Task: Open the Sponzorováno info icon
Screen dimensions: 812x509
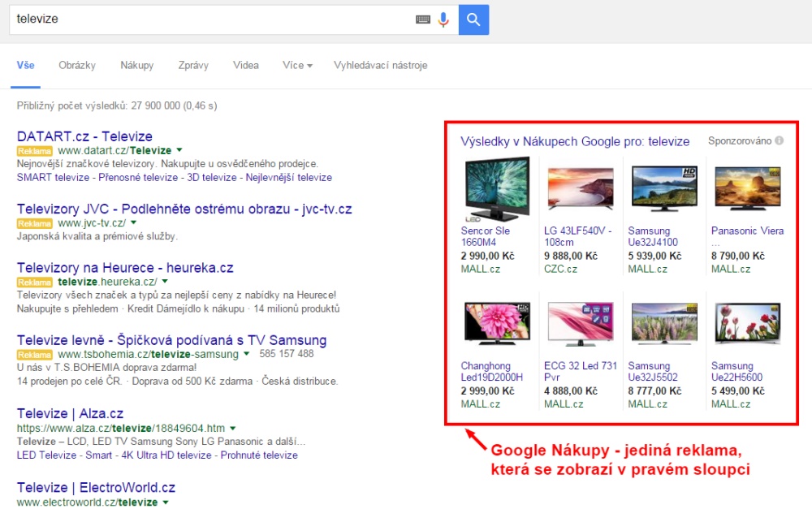Action: click(x=779, y=140)
